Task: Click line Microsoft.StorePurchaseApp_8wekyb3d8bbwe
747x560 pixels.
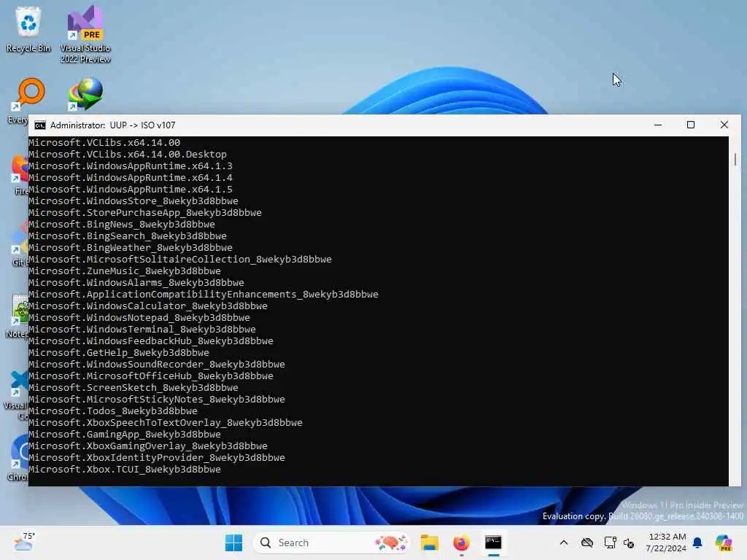Action: point(145,212)
